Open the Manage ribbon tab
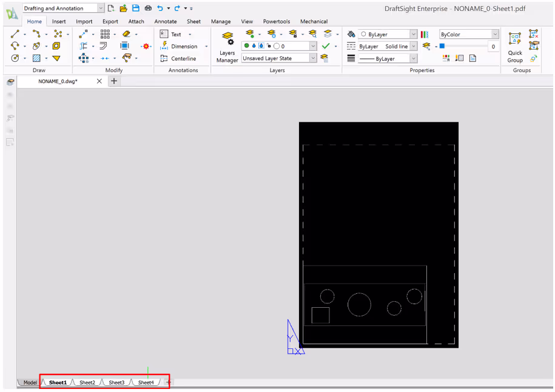The height and width of the screenshot is (392, 555). point(221,21)
